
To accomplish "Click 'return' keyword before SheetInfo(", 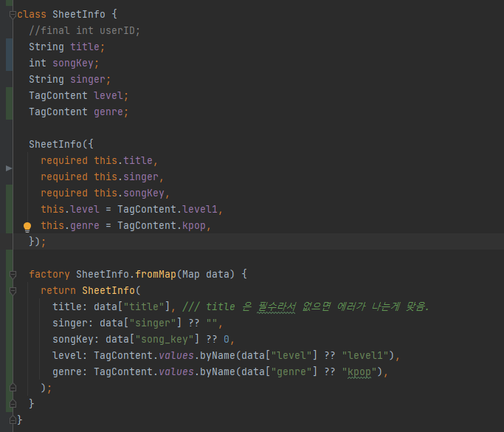I will coord(58,290).
